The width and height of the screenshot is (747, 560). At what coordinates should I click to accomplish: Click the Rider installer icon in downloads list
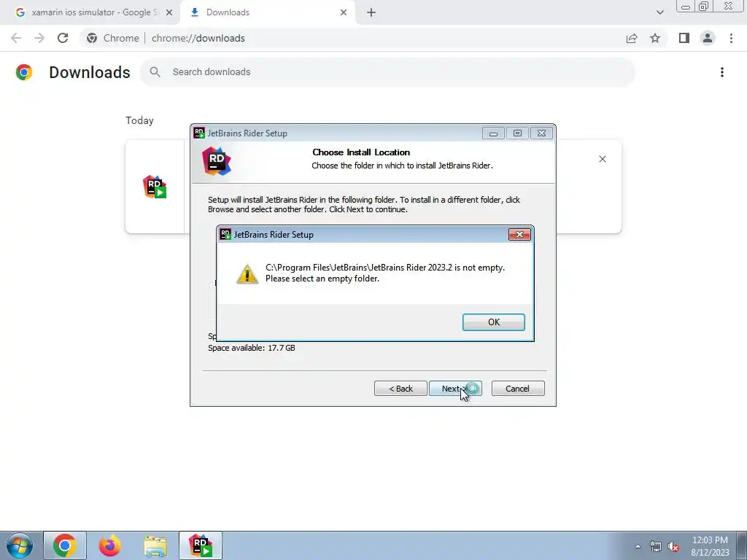pos(155,187)
